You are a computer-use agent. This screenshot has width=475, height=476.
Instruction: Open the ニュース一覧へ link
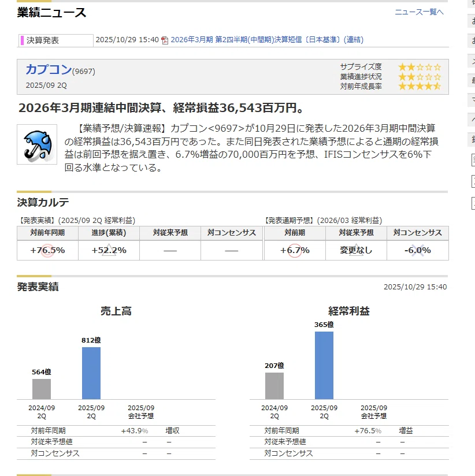point(419,12)
